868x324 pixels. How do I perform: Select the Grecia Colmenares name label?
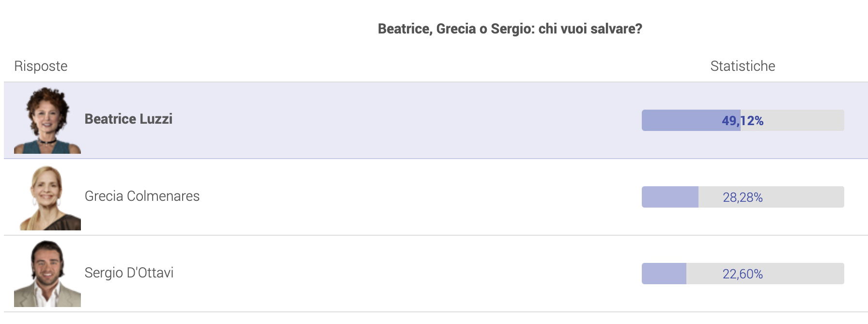coord(142,196)
